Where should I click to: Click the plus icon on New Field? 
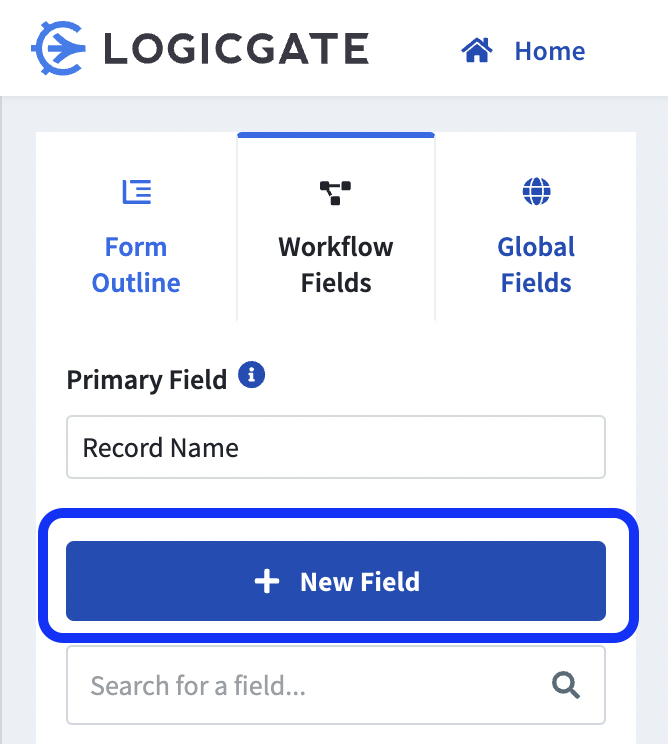[x=267, y=581]
